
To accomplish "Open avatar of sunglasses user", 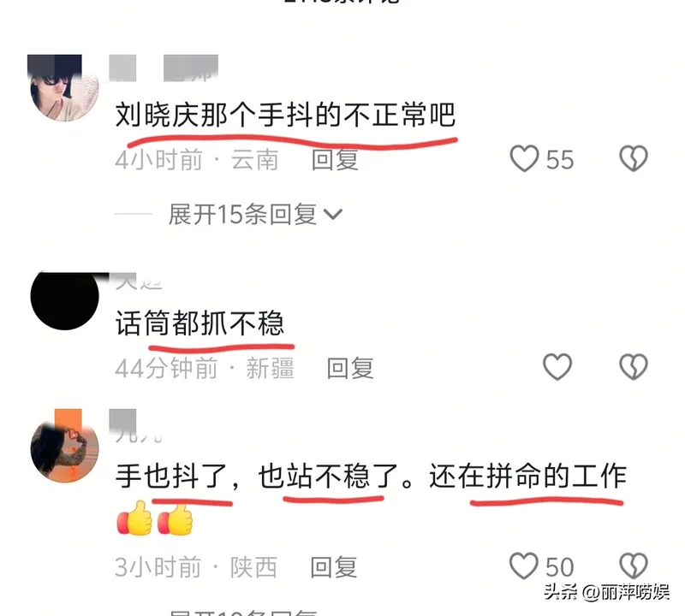I will [x=64, y=89].
